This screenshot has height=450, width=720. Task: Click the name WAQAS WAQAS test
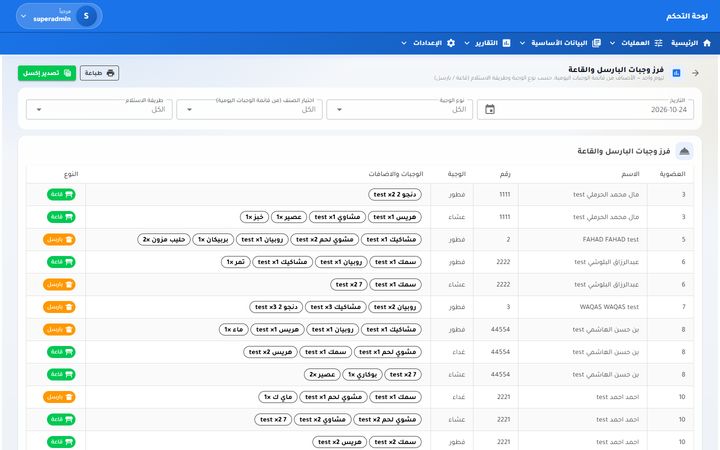pyautogui.click(x=609, y=307)
